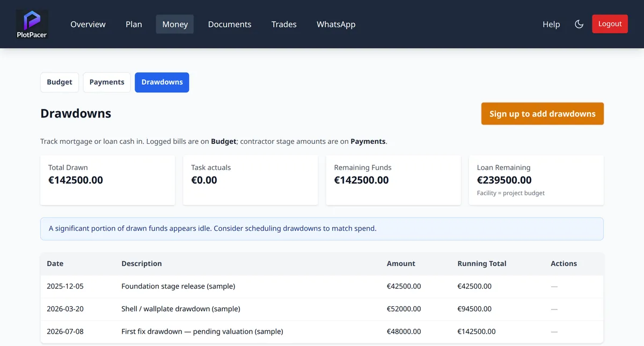Screen dimensions: 644x346
Task: Click the Task actuals card
Action: coord(251,180)
